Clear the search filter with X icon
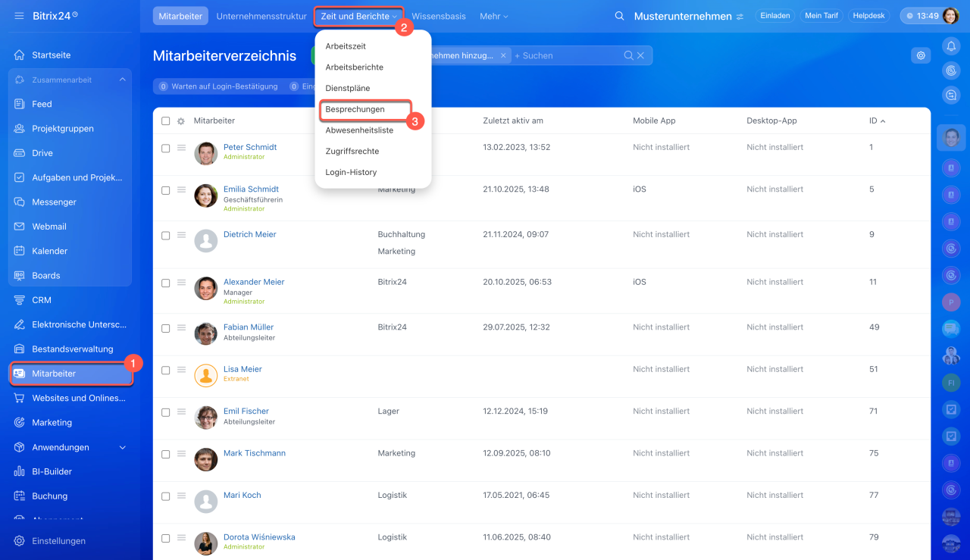 [x=640, y=55]
